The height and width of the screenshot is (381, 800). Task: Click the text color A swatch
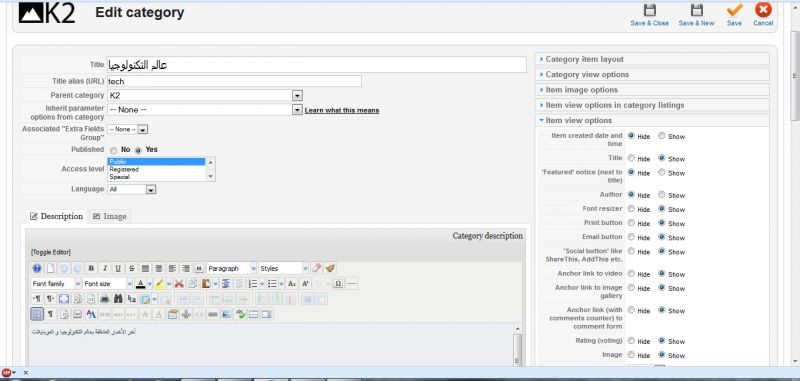pos(141,284)
